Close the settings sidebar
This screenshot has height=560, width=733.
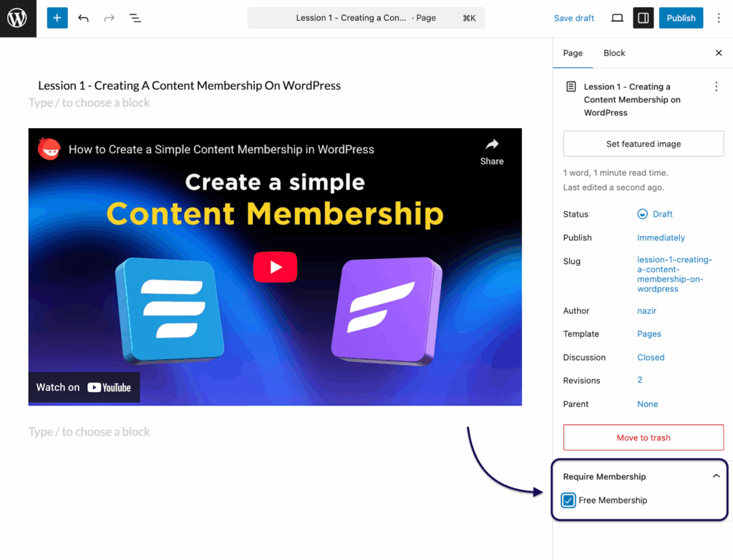pyautogui.click(x=719, y=52)
